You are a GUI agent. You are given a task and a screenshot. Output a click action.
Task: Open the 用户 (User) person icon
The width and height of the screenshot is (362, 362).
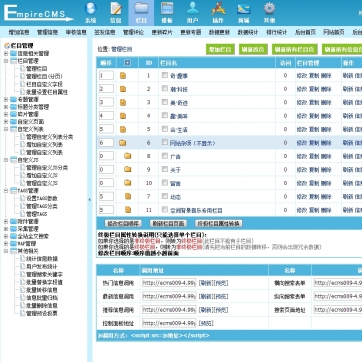click(192, 9)
